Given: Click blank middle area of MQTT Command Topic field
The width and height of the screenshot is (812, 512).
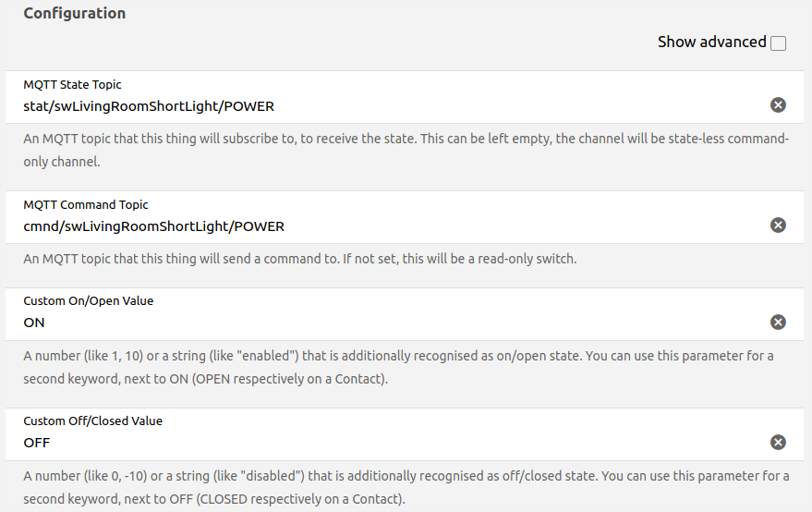Looking at the screenshot, I should pos(517,226).
